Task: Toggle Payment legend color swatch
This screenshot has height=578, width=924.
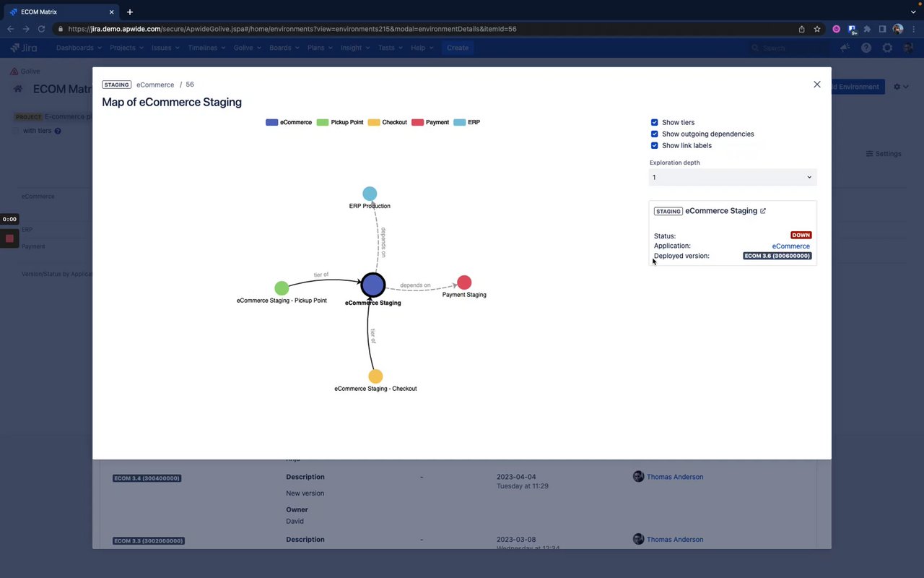Action: click(x=417, y=122)
